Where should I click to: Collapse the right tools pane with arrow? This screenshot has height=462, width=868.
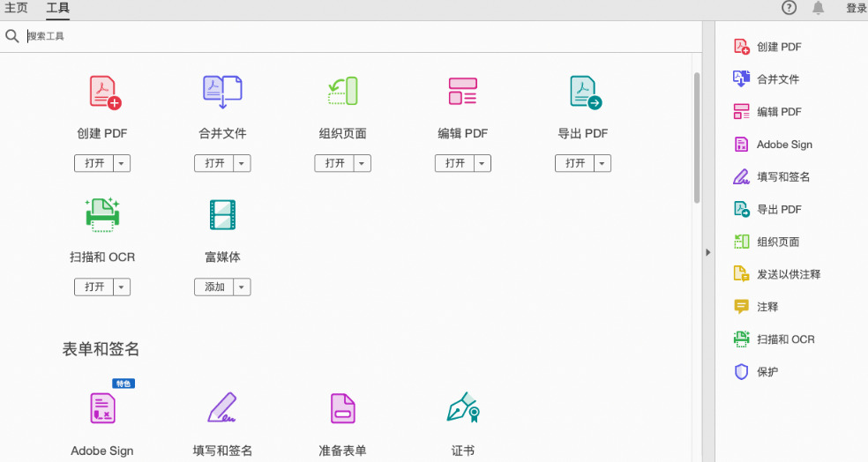pos(708,252)
